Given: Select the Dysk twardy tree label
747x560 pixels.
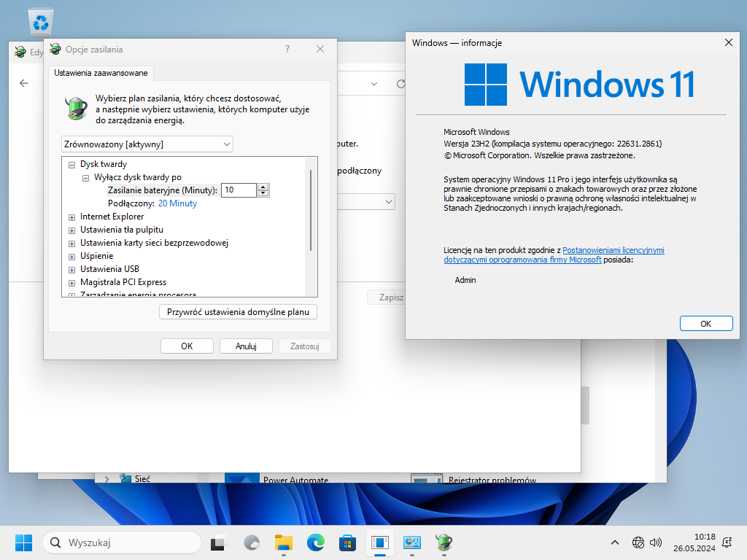Looking at the screenshot, I should 104,164.
